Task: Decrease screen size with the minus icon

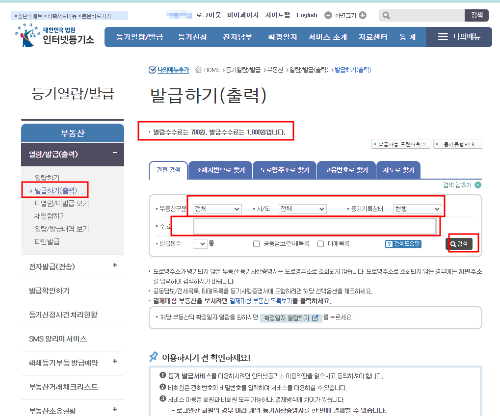Action: click(328, 15)
